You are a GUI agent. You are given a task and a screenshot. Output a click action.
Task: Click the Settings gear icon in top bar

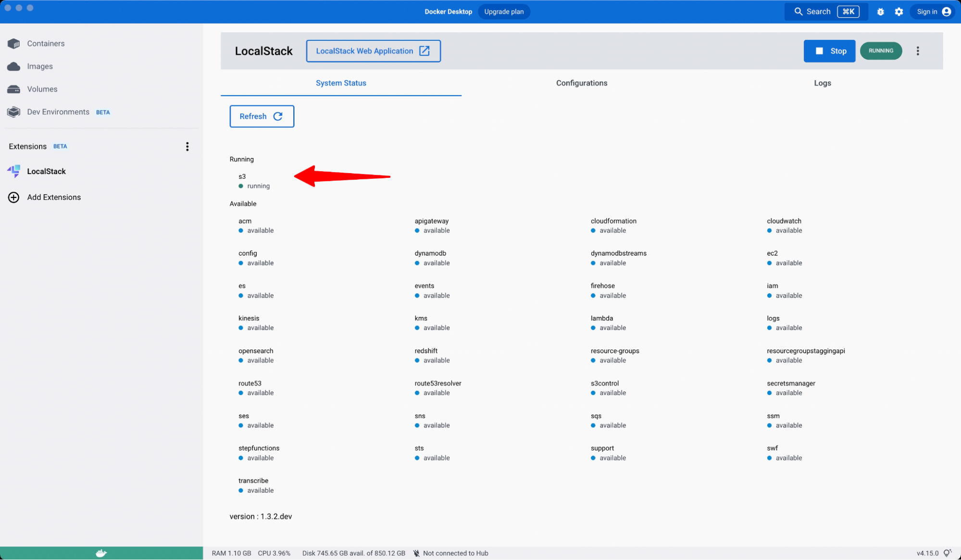(x=899, y=12)
